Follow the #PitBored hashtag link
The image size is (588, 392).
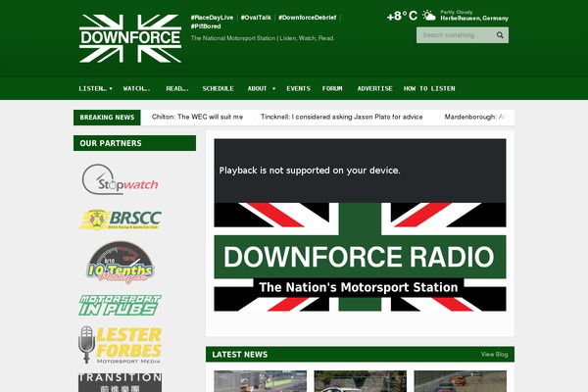click(x=206, y=26)
